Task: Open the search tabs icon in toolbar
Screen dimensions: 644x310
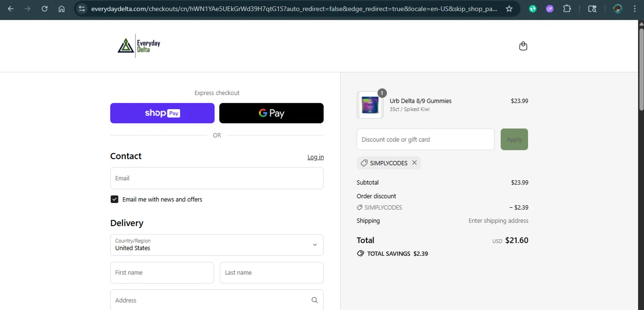Action: (x=592, y=9)
